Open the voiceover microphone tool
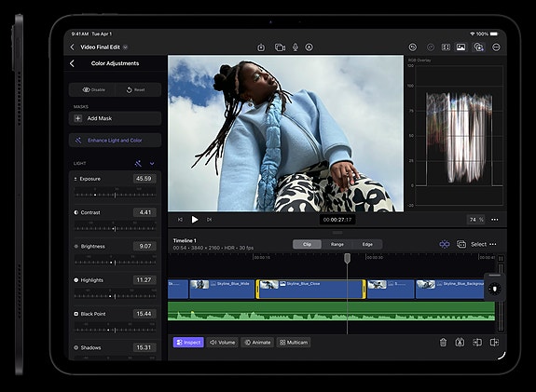 pos(295,47)
